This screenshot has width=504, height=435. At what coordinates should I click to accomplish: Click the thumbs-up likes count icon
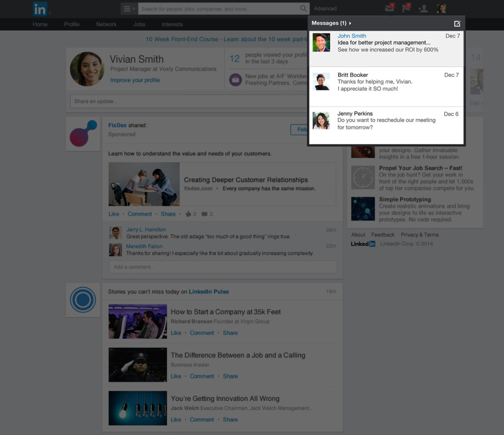pyautogui.click(x=188, y=214)
